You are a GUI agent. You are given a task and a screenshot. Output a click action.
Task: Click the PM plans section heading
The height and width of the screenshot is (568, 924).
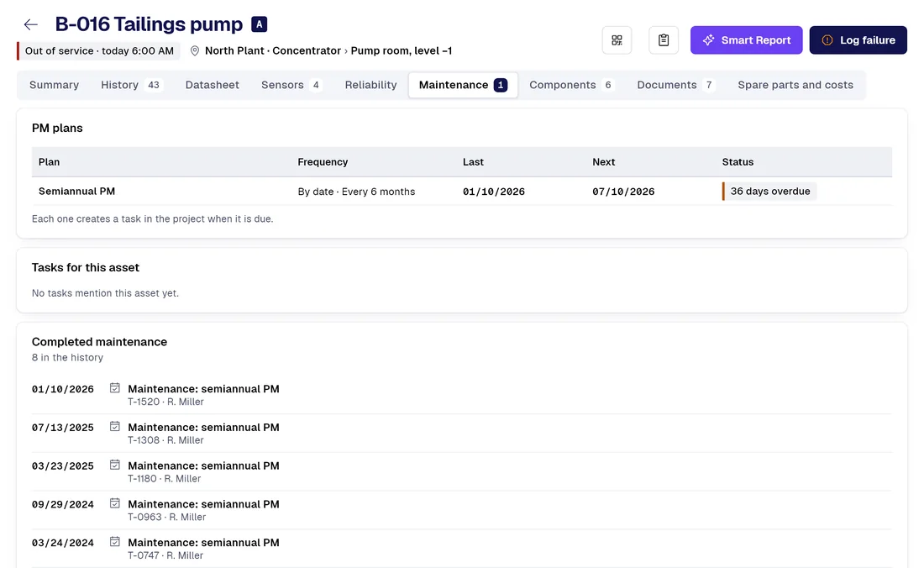pos(57,128)
